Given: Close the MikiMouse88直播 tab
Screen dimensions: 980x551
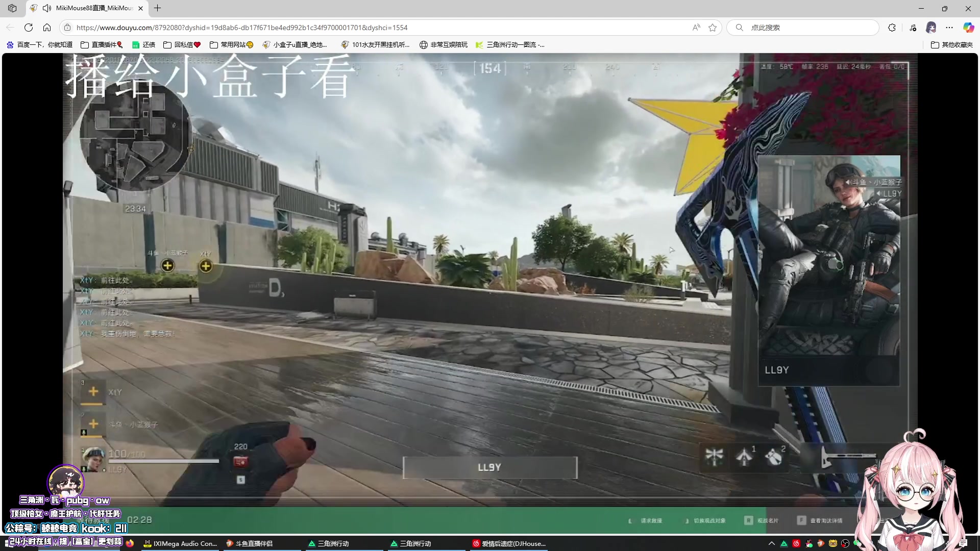Looking at the screenshot, I should click(x=140, y=8).
